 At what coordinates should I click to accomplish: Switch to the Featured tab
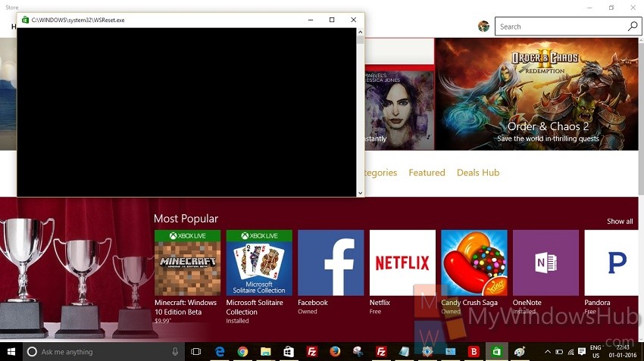427,173
